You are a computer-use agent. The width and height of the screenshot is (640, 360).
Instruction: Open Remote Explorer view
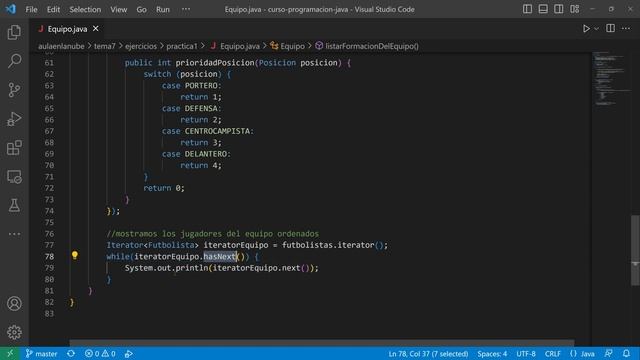click(x=14, y=177)
